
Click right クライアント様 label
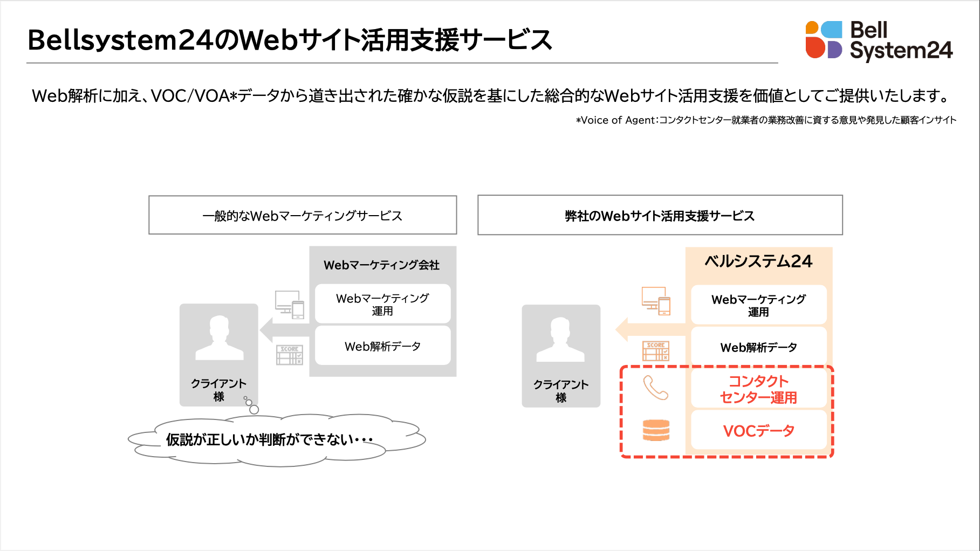[x=561, y=391]
